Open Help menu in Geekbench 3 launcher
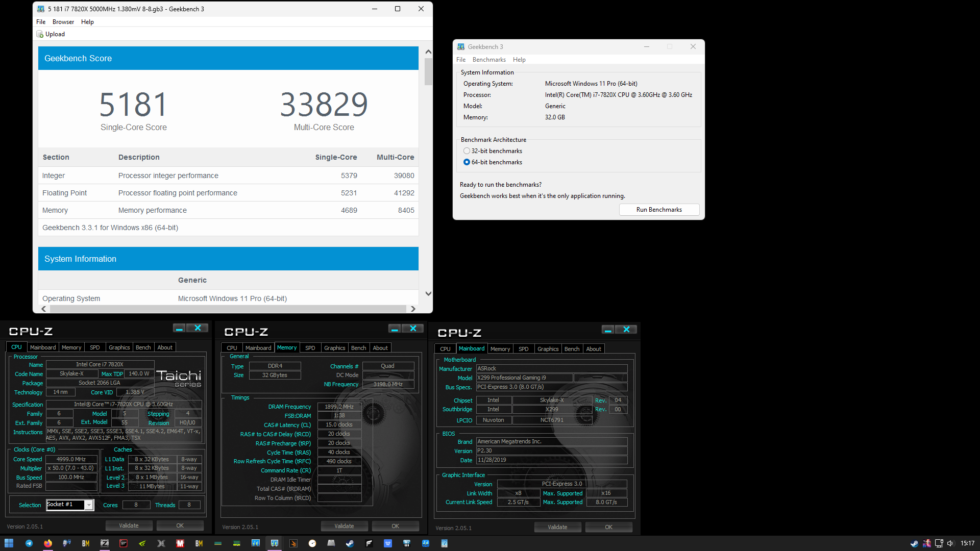The height and width of the screenshot is (551, 980). [519, 60]
